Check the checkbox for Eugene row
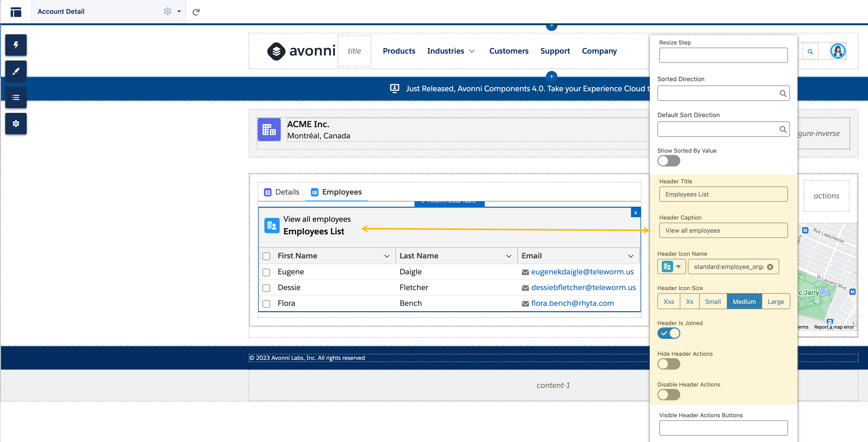This screenshot has height=442, width=868. 266,272
